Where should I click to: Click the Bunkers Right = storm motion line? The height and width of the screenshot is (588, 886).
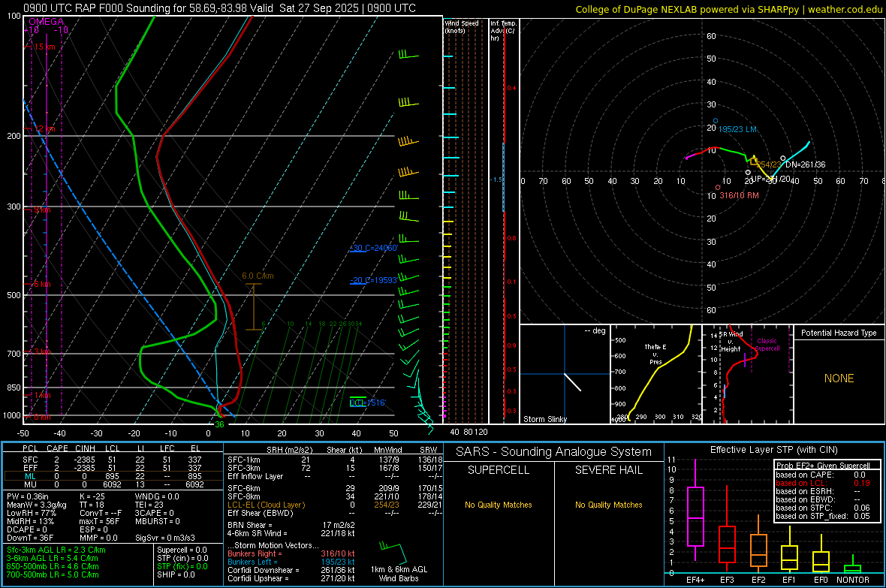pos(291,553)
